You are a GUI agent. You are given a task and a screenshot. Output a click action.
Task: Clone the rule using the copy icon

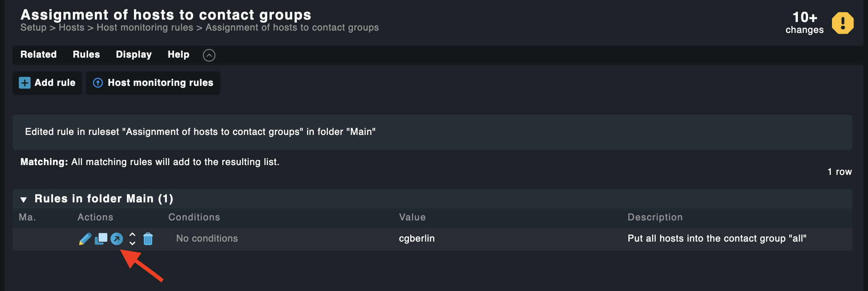101,238
